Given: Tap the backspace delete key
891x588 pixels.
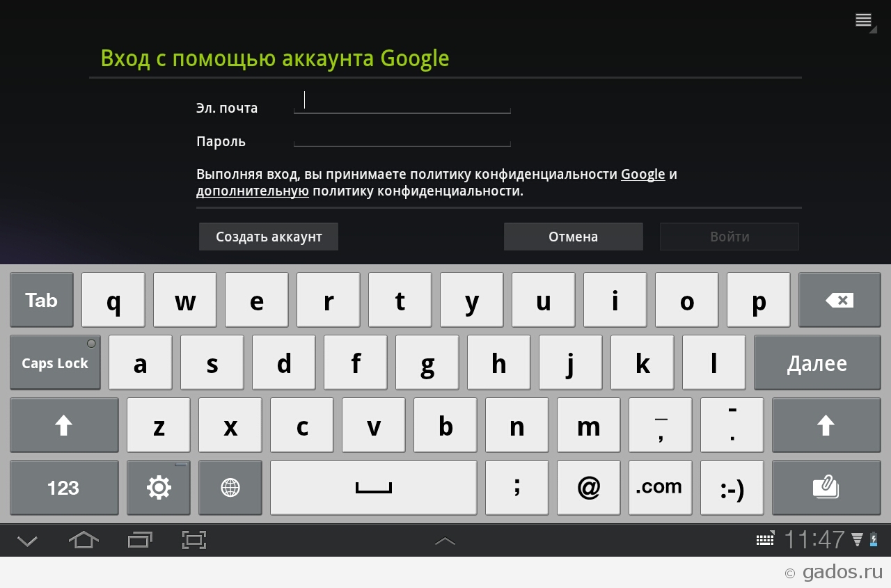Looking at the screenshot, I should (839, 300).
